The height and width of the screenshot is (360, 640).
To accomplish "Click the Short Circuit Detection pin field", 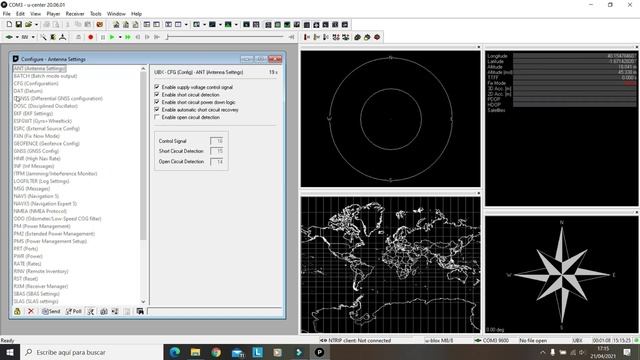I will [x=217, y=151].
